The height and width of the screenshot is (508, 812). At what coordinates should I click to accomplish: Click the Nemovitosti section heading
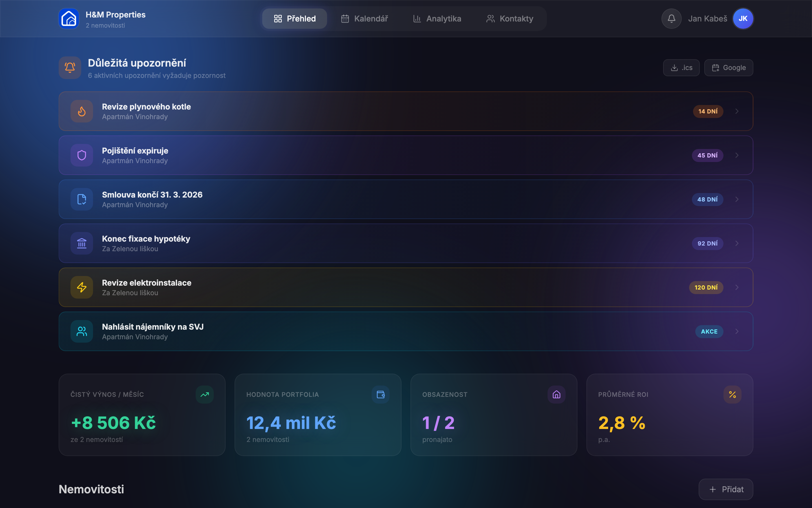91,489
